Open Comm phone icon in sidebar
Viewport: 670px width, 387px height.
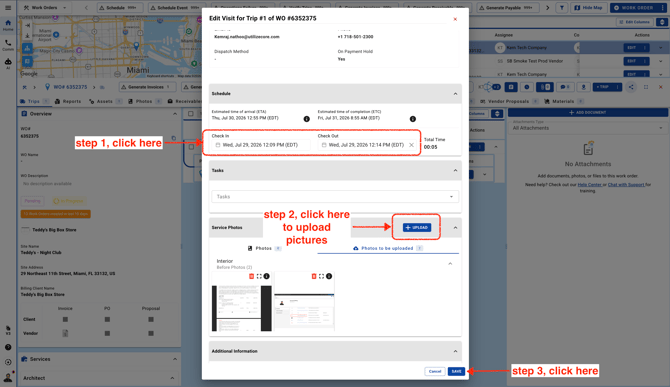point(8,45)
